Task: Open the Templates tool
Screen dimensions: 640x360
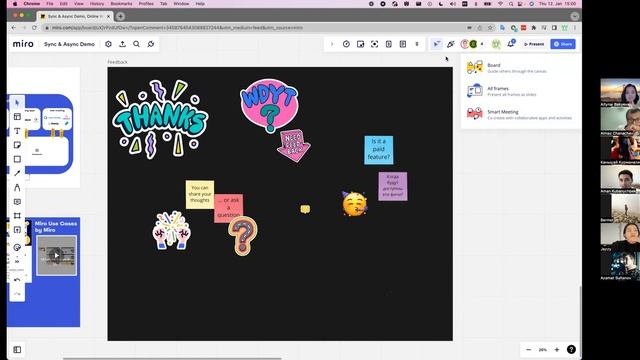Action: click(17, 117)
